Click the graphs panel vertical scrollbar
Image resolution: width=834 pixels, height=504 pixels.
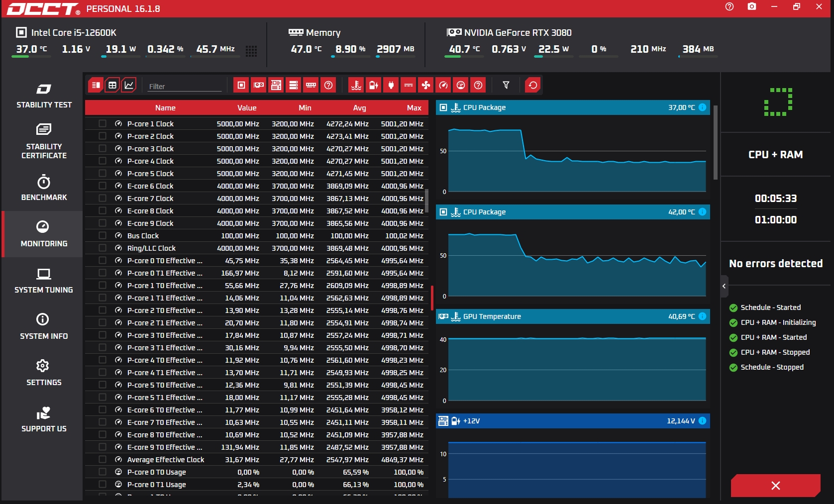pos(716,142)
